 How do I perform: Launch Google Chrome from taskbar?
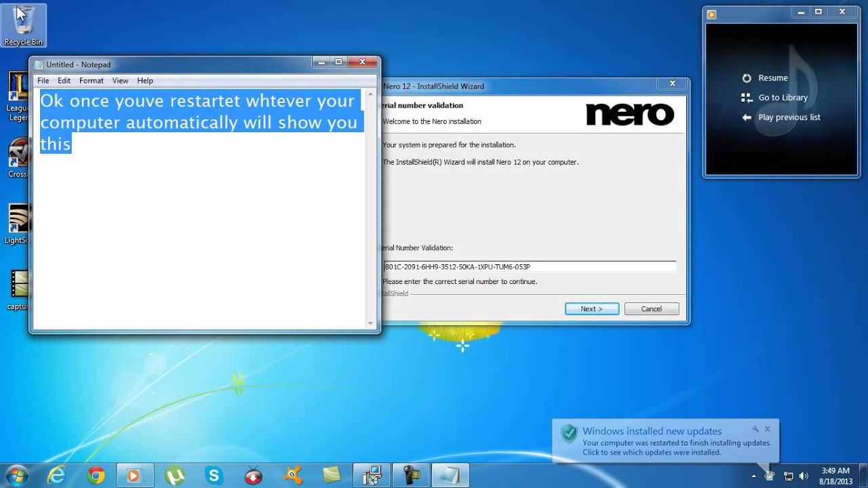(x=96, y=476)
